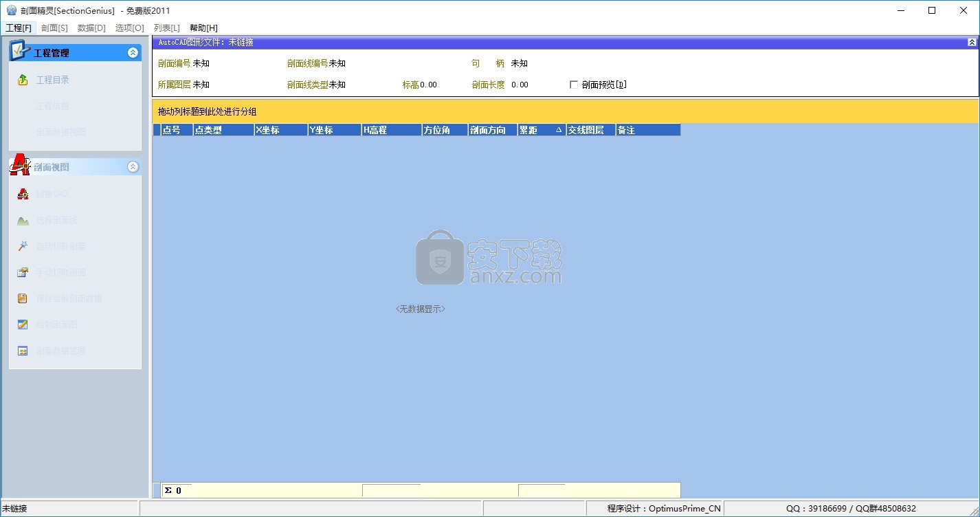Click the 选择剖面线 terrain icon

tap(23, 220)
